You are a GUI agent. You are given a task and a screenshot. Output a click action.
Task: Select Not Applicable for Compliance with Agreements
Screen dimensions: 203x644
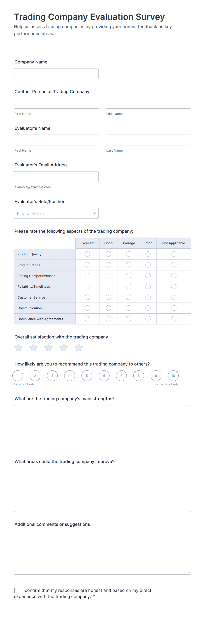click(x=174, y=319)
